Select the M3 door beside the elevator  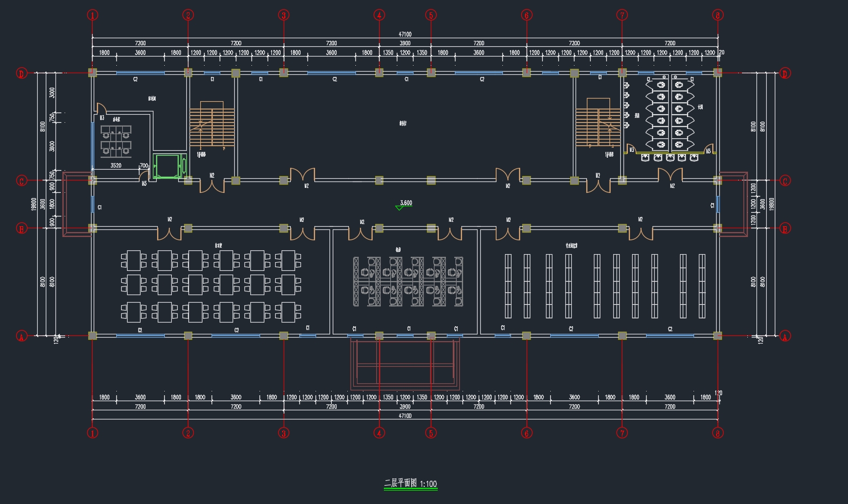tap(143, 176)
